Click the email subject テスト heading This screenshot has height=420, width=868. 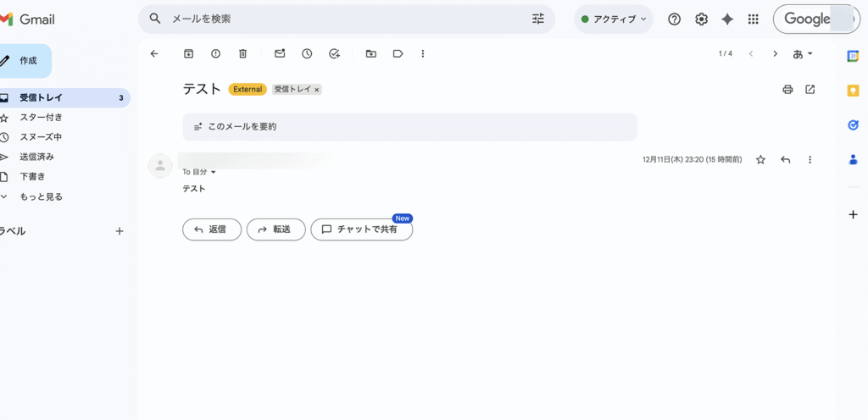click(x=202, y=90)
